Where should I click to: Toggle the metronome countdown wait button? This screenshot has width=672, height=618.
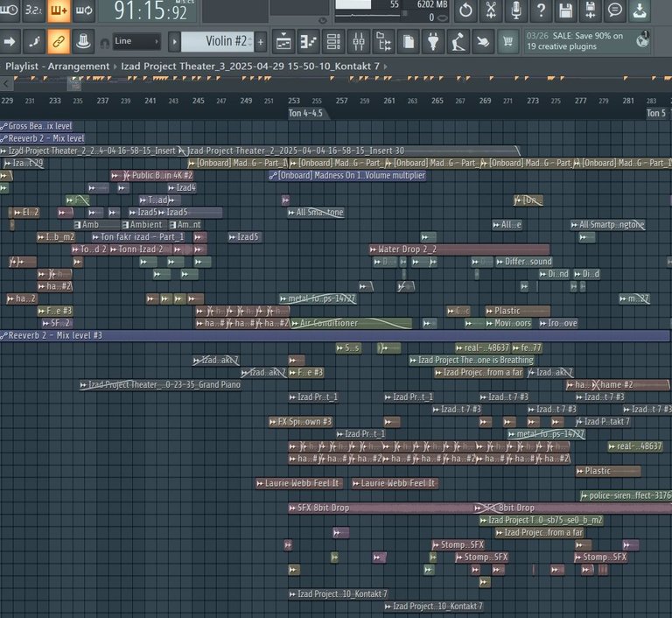tap(9, 10)
